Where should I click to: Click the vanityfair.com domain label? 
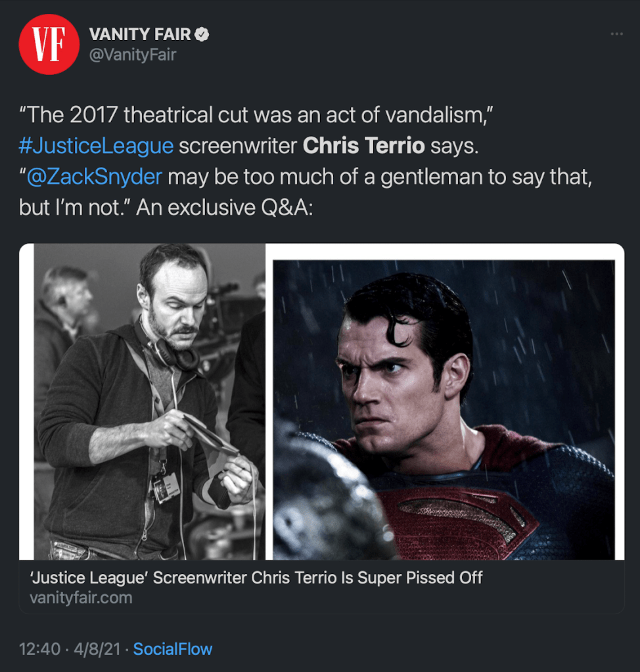click(81, 598)
